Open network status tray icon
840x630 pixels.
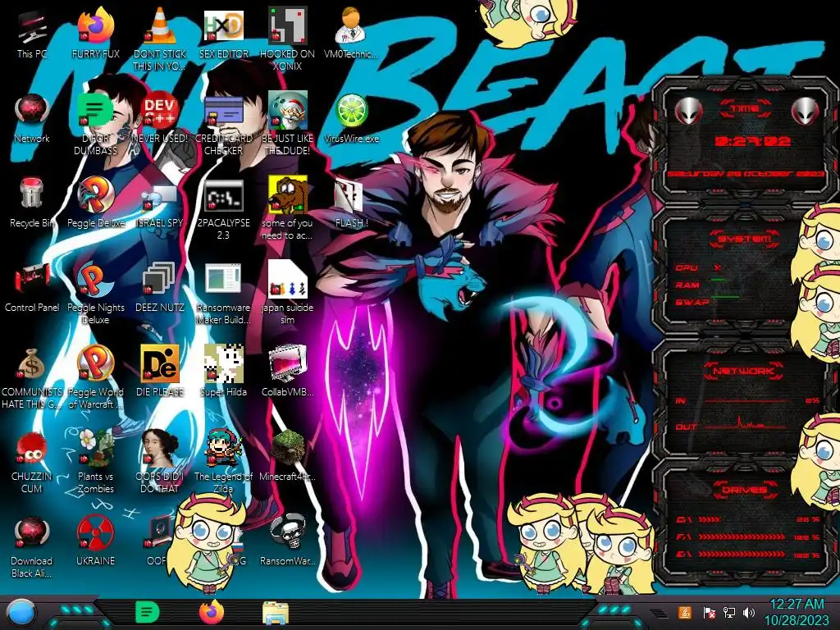(728, 612)
